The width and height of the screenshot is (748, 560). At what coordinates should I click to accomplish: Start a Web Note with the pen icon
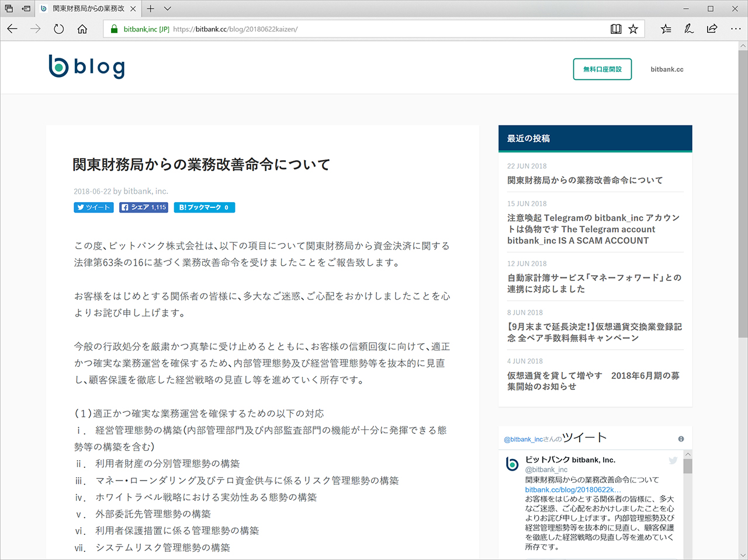click(688, 28)
